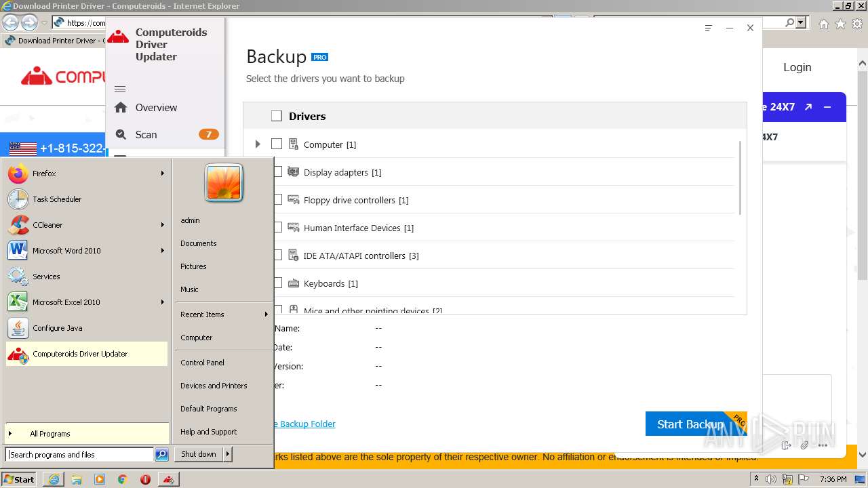The width and height of the screenshot is (868, 488).
Task: Expand Recent Items submenu arrow
Action: 267,314
